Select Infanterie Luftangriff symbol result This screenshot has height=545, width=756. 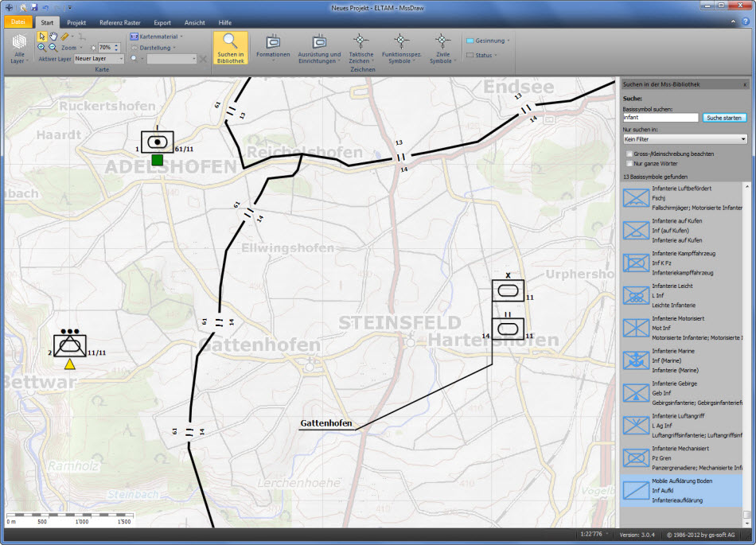click(682, 426)
